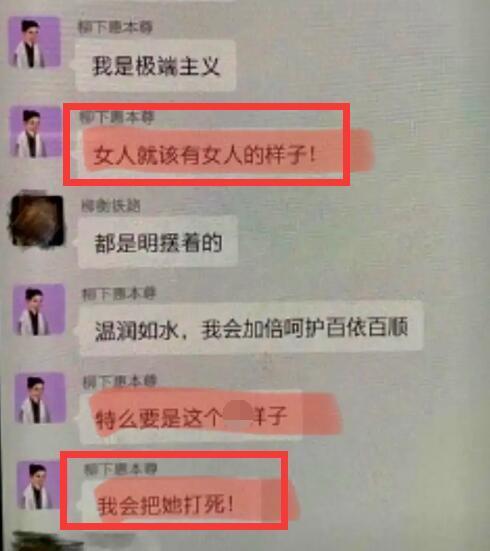Tap avatar beside 我会把她打死 message
This screenshot has height=551, width=490.
coord(39,486)
